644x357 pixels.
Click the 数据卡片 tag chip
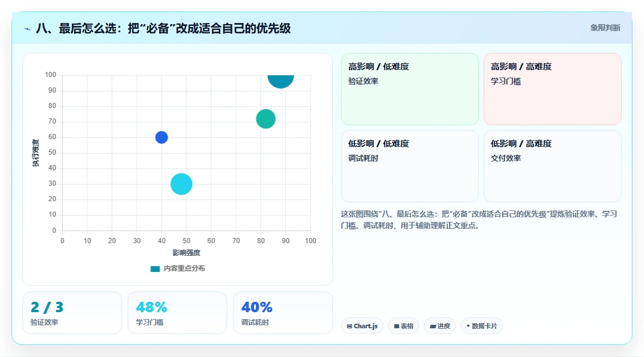[482, 326]
